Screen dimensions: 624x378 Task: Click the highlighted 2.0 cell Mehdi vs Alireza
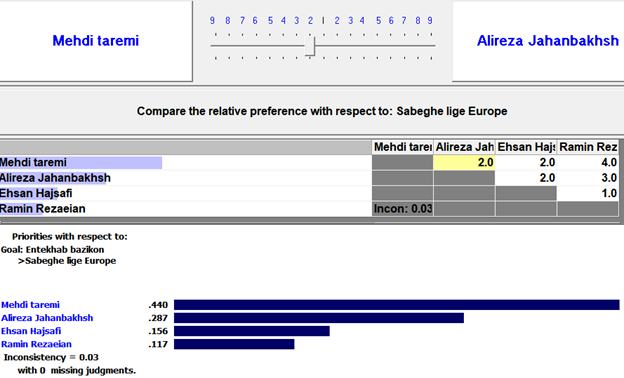click(x=464, y=162)
